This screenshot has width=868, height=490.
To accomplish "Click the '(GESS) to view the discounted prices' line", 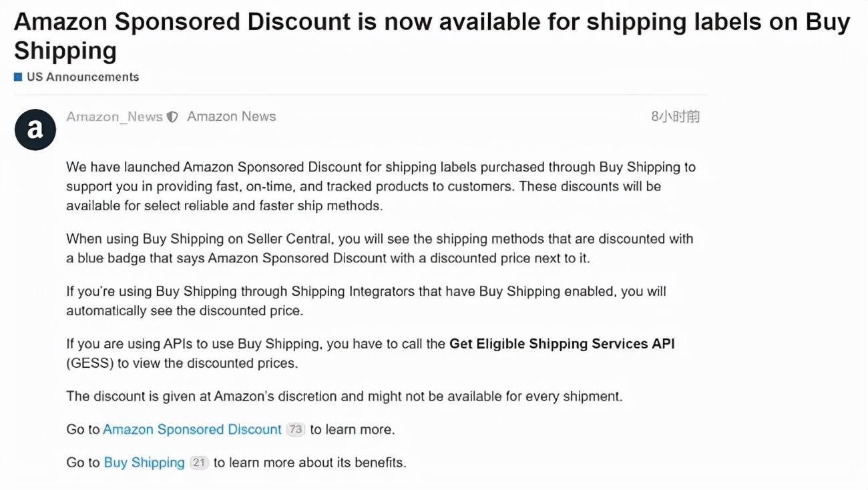I will click(x=182, y=364).
